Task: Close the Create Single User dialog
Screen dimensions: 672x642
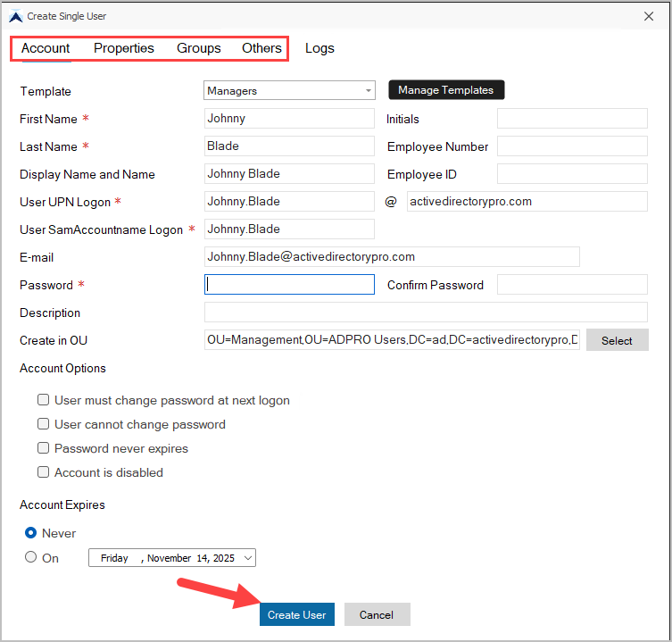Action: coord(648,16)
